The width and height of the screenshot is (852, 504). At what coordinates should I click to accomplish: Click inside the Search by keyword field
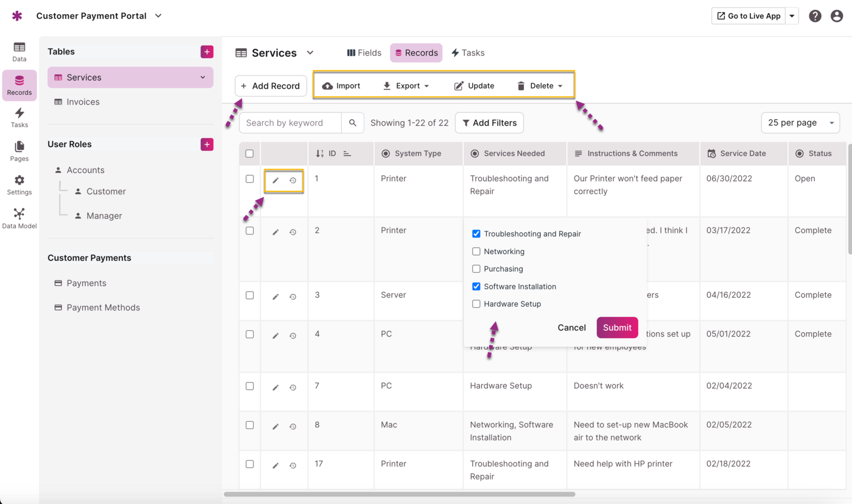290,122
